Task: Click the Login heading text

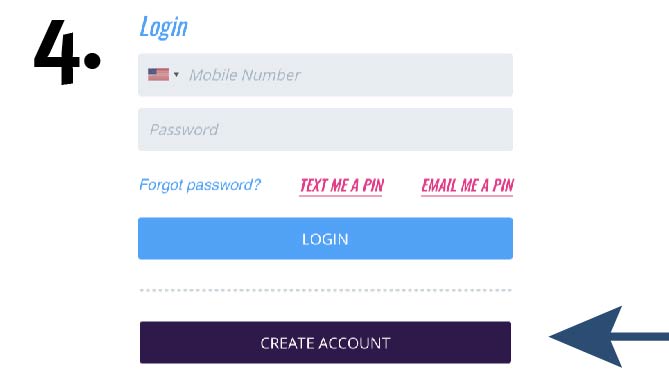Action: point(163,27)
